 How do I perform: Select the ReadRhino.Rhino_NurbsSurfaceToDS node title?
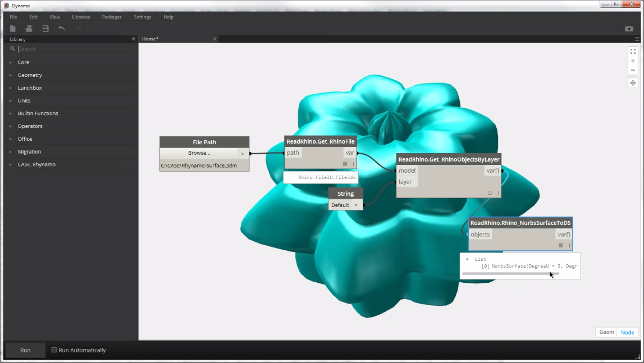click(x=520, y=223)
